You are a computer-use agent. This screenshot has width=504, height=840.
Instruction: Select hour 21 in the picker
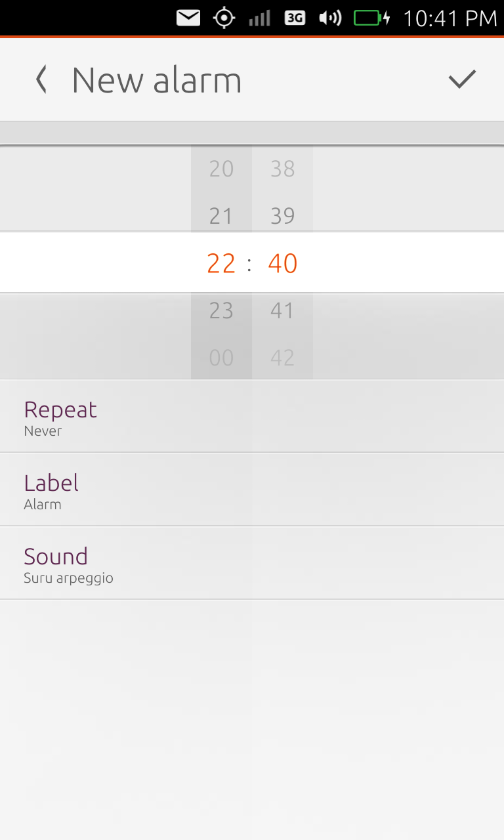point(221,216)
